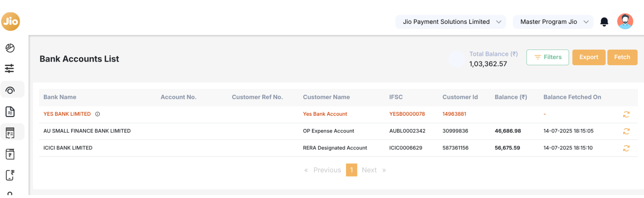Click timestamp 14-07-2025 18:15:10
Screen dimensions: 644x198
[568, 148]
